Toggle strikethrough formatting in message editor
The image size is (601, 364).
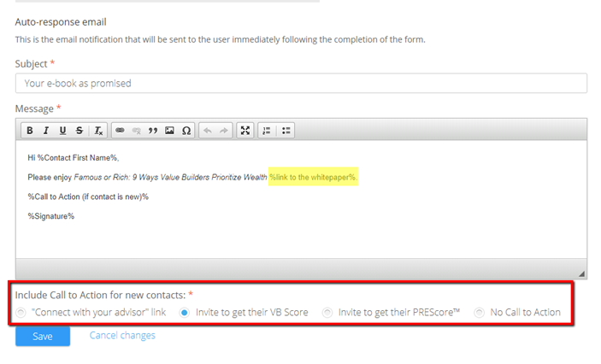click(79, 131)
